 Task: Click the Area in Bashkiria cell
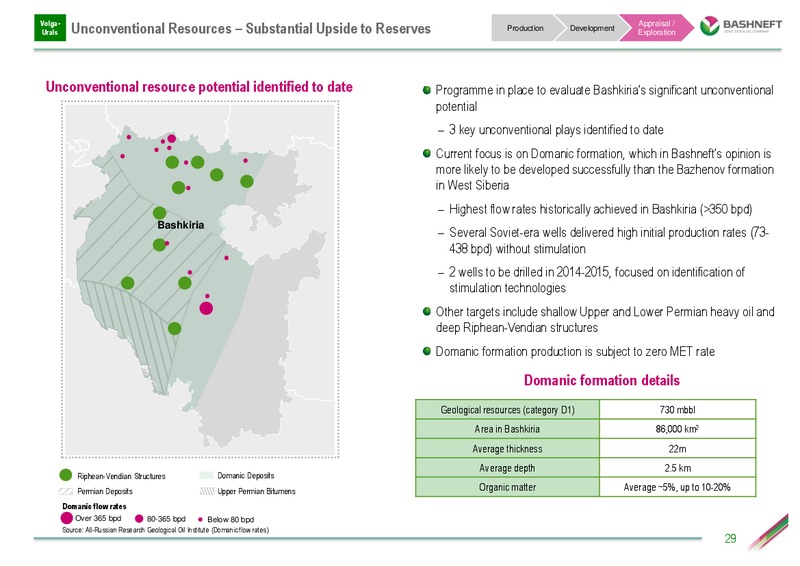pyautogui.click(x=508, y=429)
